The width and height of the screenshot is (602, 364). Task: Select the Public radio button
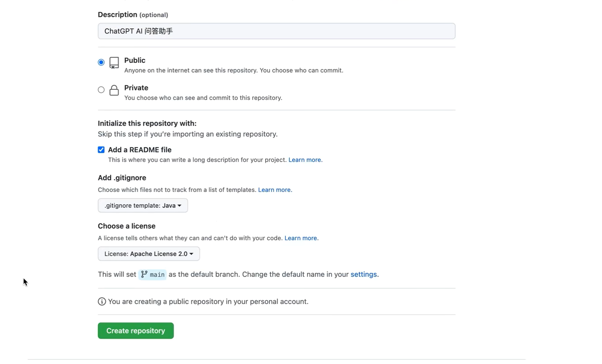click(101, 62)
